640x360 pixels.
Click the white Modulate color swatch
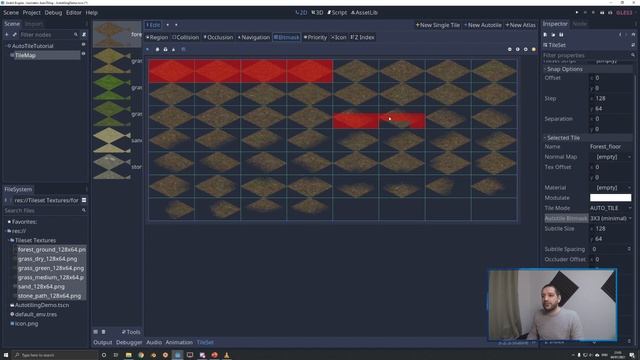pos(611,198)
